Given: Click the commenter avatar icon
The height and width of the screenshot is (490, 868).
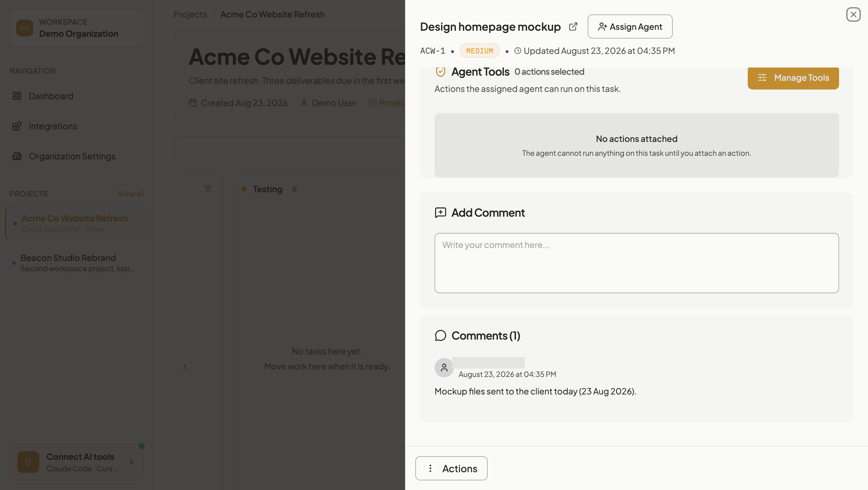Looking at the screenshot, I should pos(444,368).
